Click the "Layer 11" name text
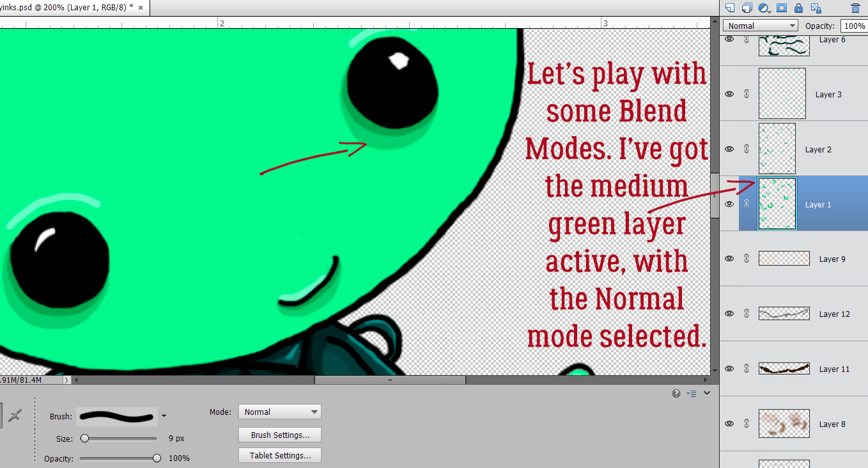This screenshot has height=468, width=868. click(x=834, y=369)
